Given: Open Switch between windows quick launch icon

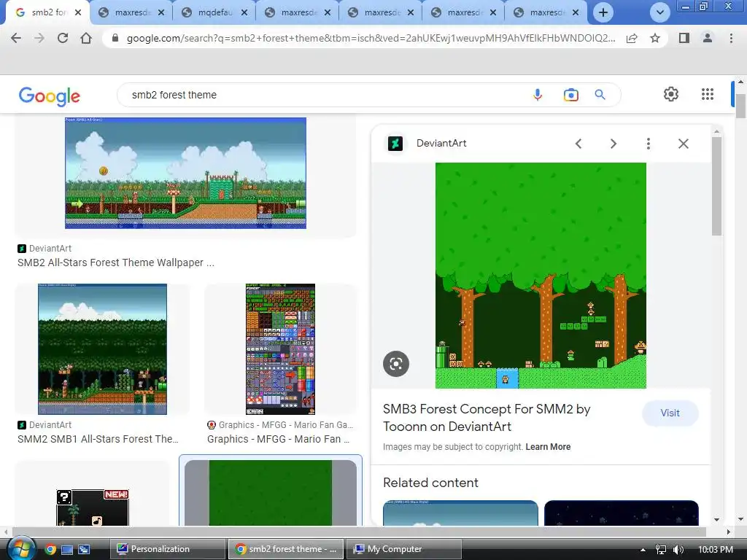Looking at the screenshot, I should 85,550.
